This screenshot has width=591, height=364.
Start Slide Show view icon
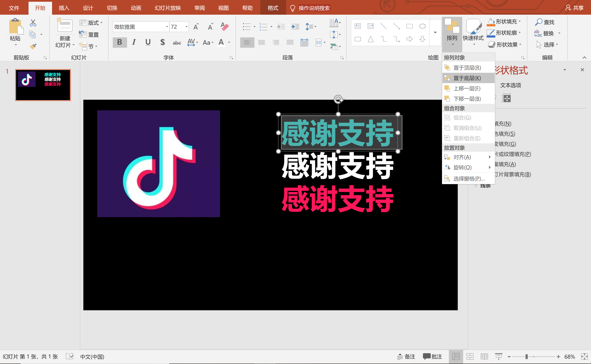tap(499, 356)
